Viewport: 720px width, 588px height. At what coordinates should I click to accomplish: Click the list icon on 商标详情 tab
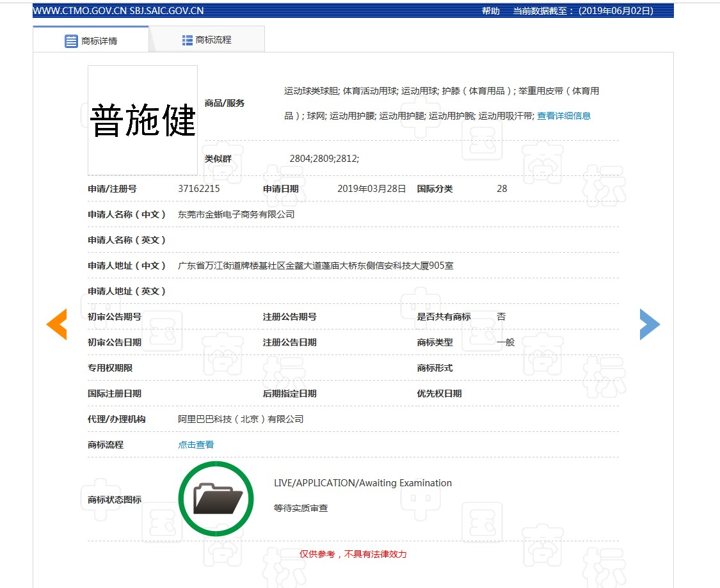[71, 41]
